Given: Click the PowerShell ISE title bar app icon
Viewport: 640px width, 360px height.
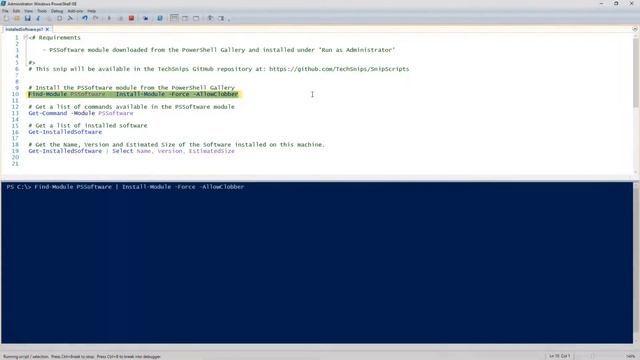Looking at the screenshot, I should coord(4,4).
